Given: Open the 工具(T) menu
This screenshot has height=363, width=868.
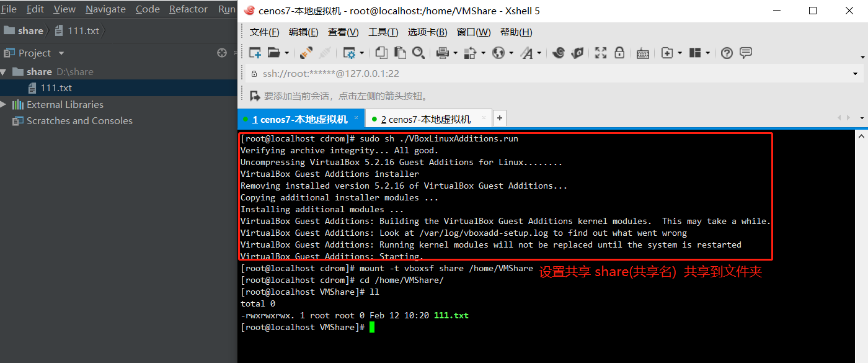Looking at the screenshot, I should pyautogui.click(x=383, y=32).
